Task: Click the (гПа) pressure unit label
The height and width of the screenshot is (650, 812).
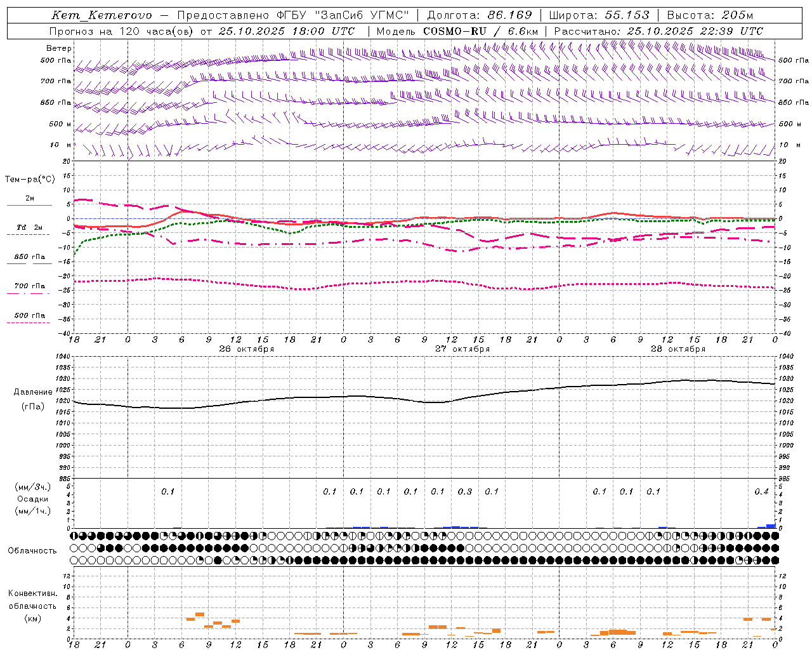Action: click(x=33, y=407)
